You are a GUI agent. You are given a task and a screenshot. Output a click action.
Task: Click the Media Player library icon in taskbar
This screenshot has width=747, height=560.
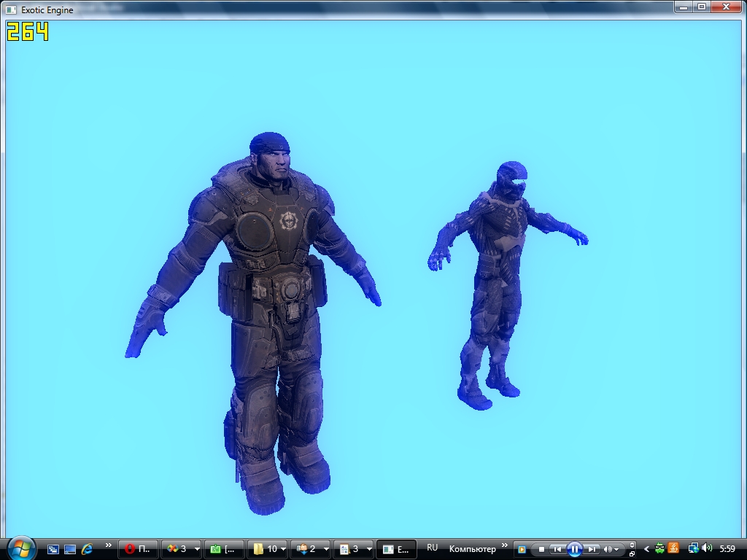pyautogui.click(x=522, y=550)
